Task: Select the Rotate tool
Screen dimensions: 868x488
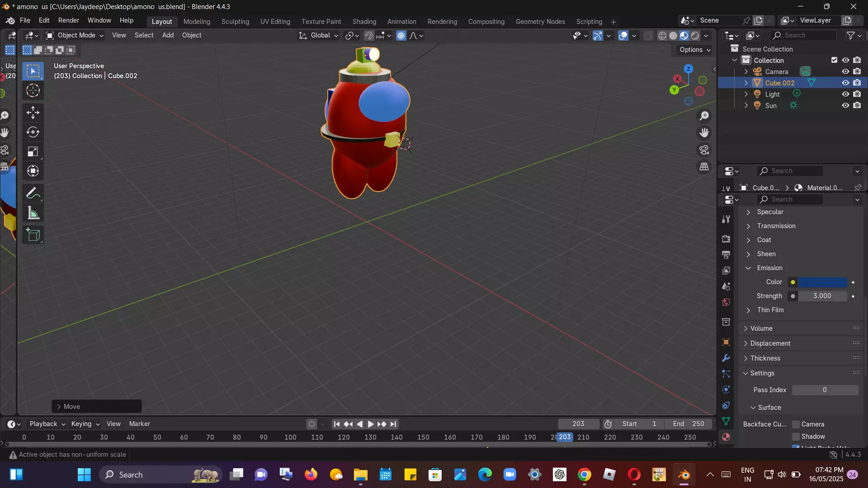Action: pos(33,132)
